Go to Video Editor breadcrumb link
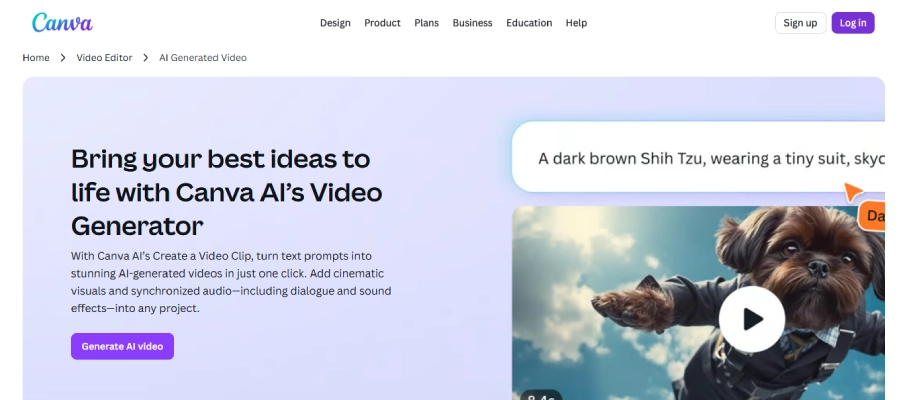 [x=104, y=58]
